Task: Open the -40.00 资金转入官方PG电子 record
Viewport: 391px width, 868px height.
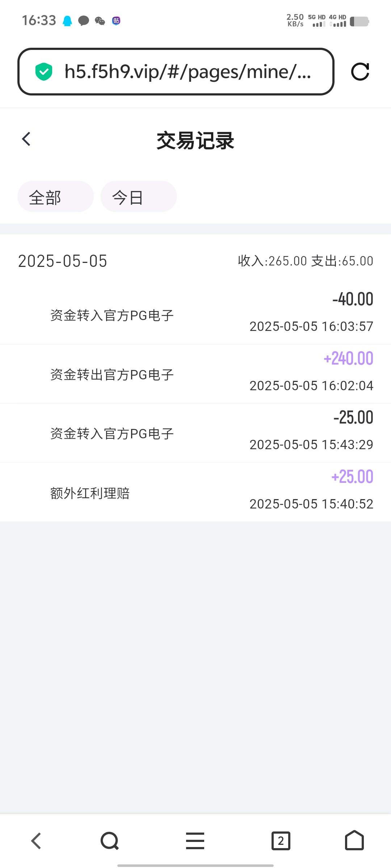Action: tap(195, 315)
